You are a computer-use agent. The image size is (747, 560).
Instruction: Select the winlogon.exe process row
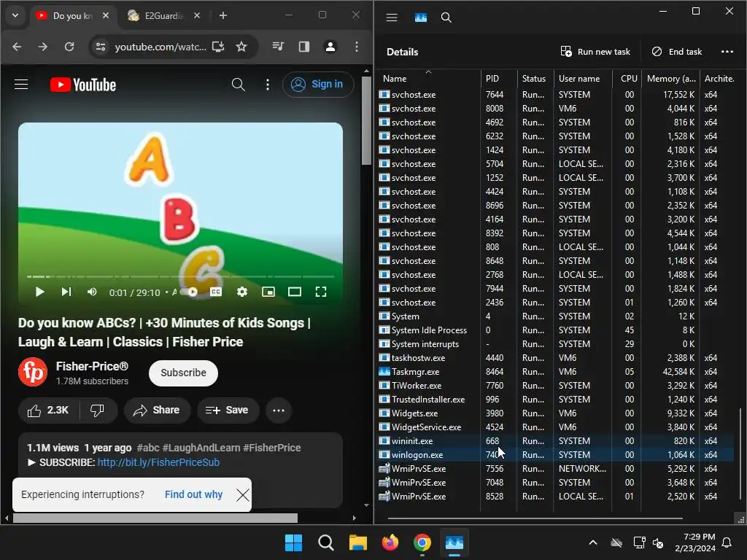pos(557,455)
